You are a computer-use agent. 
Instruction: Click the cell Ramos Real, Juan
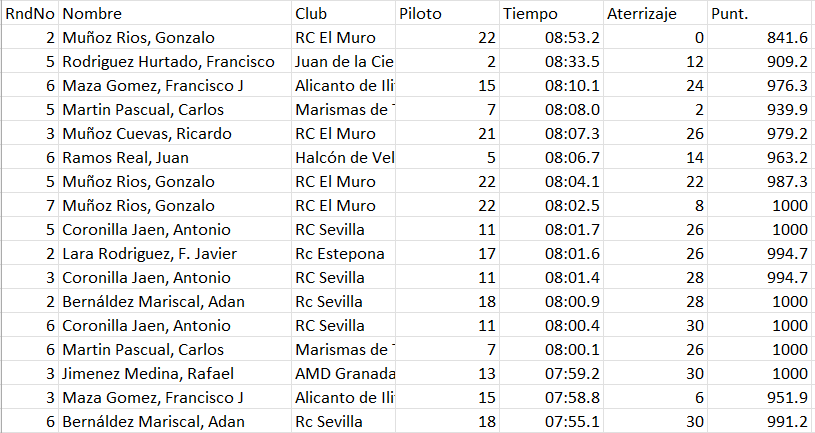[175, 157]
